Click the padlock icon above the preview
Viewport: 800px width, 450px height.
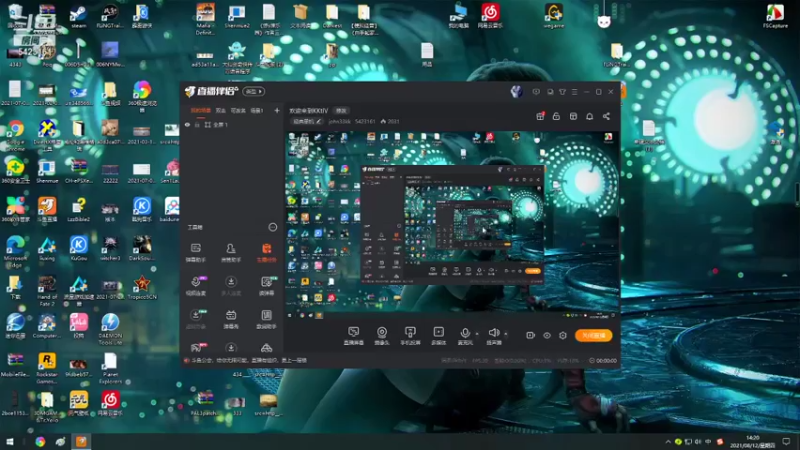556,116
